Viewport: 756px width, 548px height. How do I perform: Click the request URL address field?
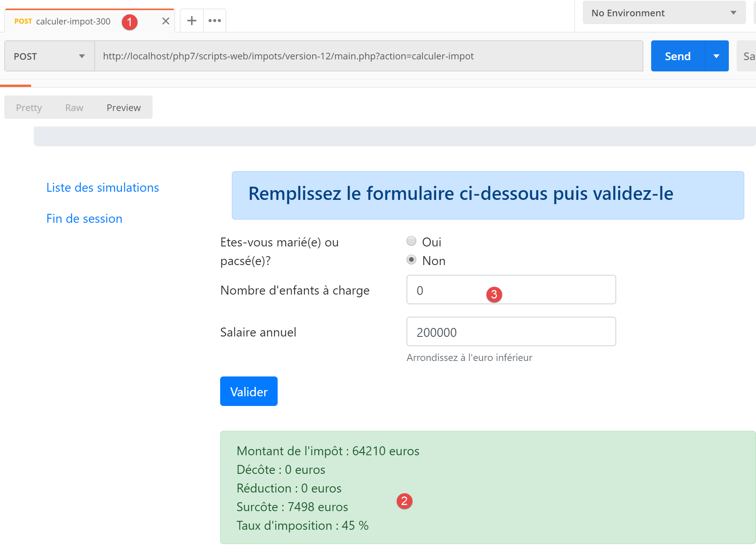coord(368,56)
